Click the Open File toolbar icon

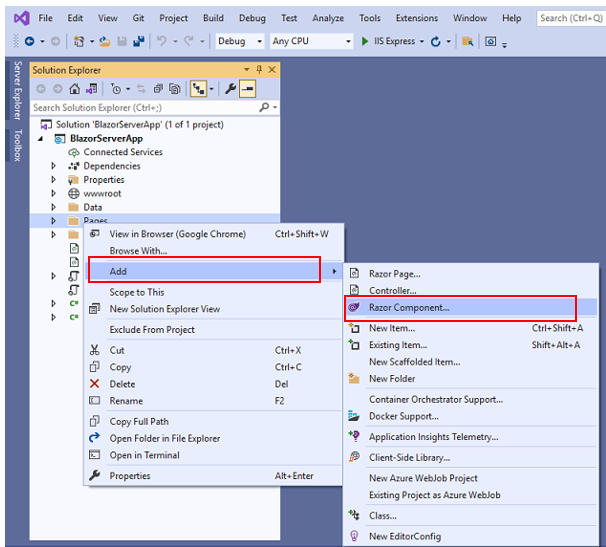point(105,41)
